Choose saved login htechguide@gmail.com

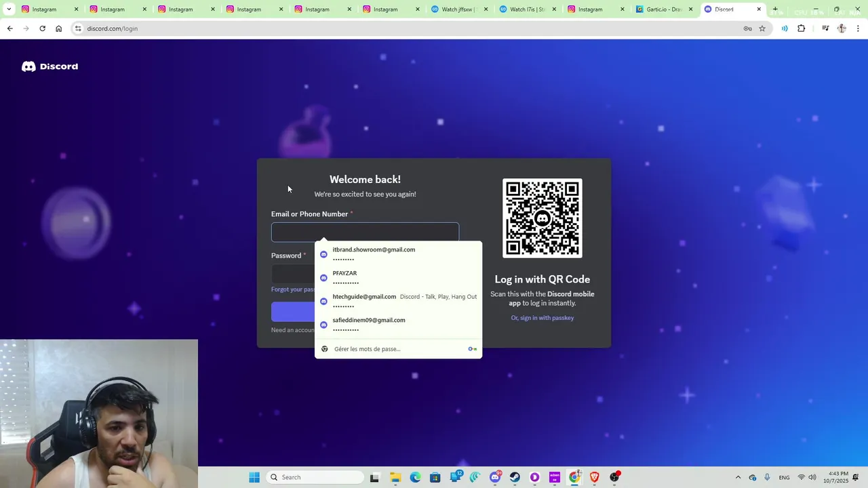point(398,300)
